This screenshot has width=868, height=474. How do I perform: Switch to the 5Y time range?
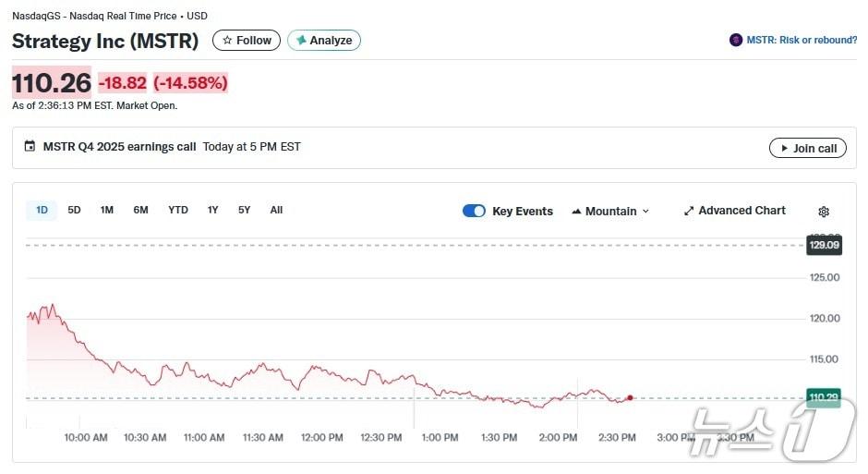coord(244,211)
